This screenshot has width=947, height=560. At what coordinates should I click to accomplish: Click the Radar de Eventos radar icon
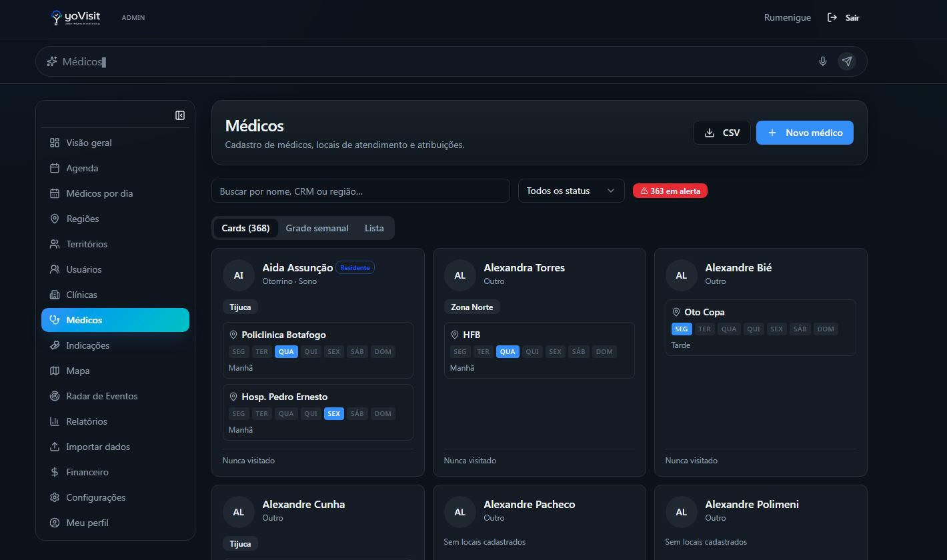(x=55, y=396)
